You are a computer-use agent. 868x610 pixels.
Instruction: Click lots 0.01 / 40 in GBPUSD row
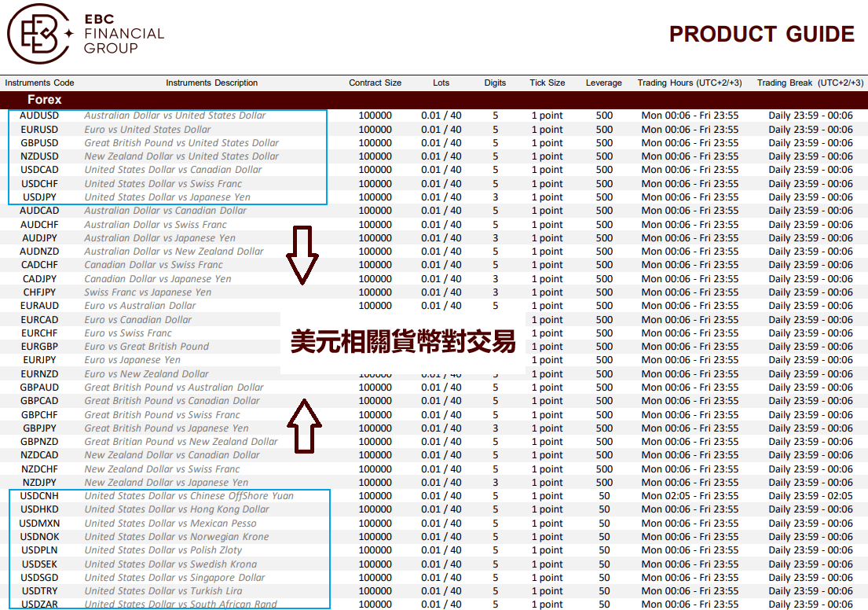(441, 142)
